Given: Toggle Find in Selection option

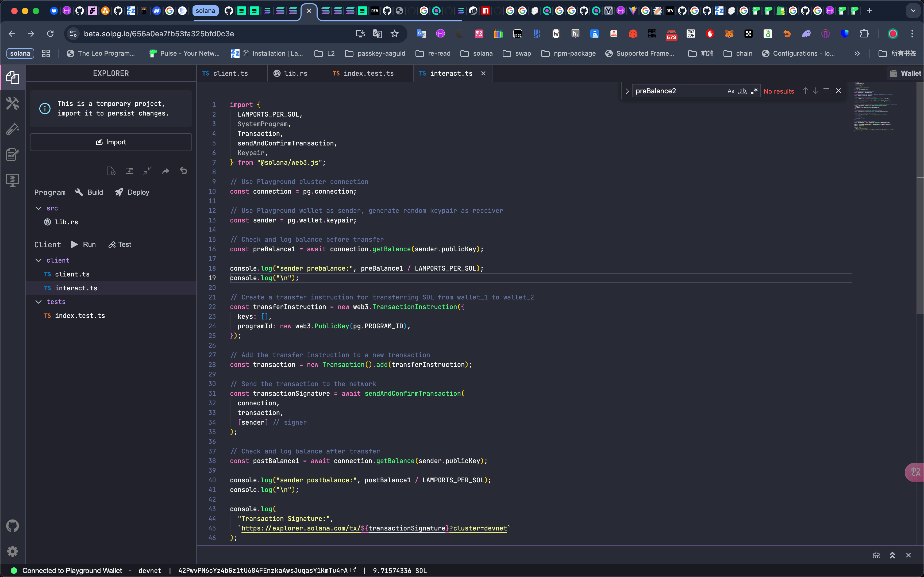Looking at the screenshot, I should [827, 91].
